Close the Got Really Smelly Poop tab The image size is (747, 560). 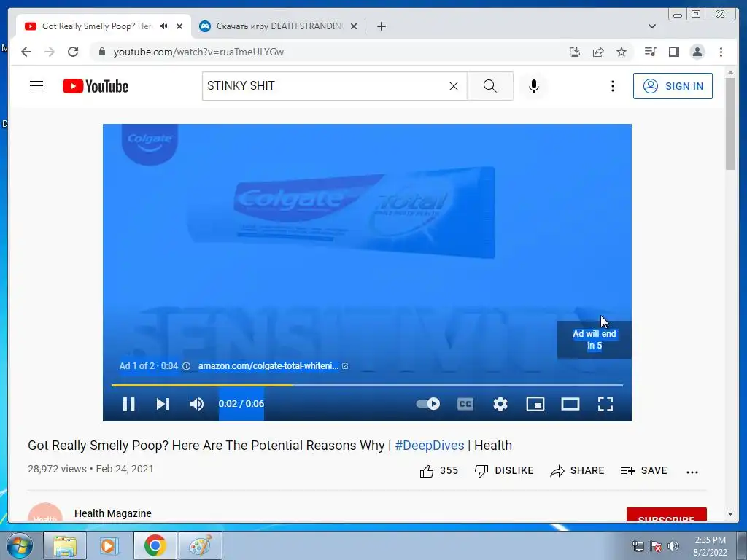(x=179, y=26)
